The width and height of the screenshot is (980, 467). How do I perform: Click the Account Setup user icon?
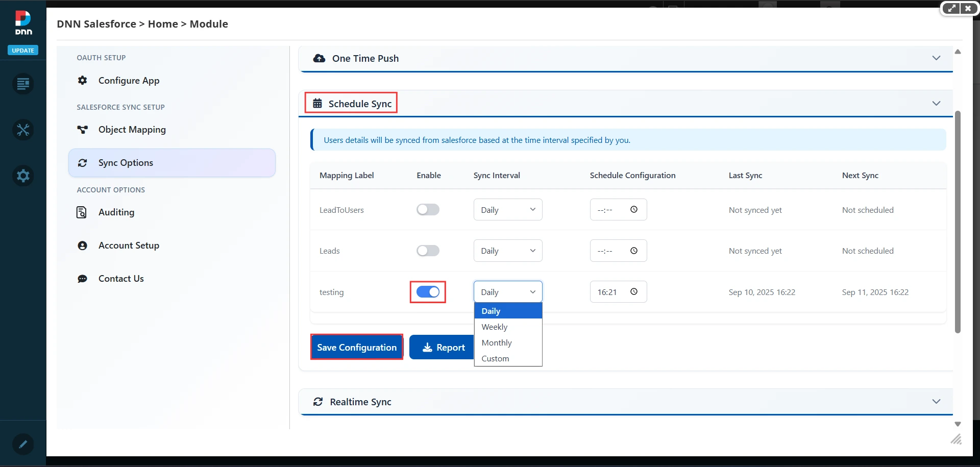pyautogui.click(x=82, y=245)
